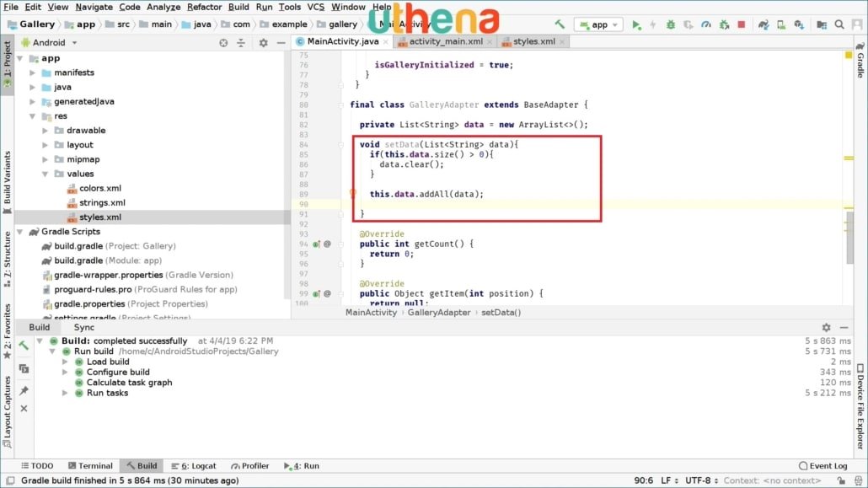Switch to styles.xml editor tab
Viewport: 868px width, 488px height.
click(x=533, y=41)
